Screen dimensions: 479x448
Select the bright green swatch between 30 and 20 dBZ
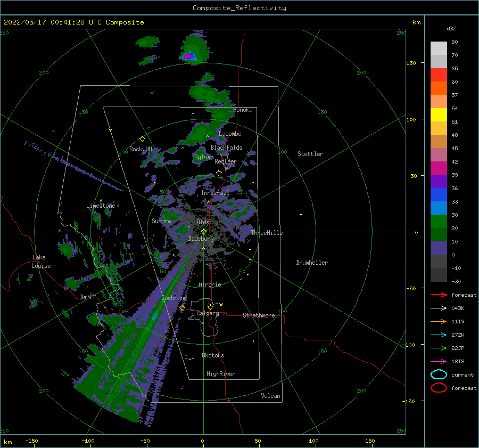pos(439,222)
